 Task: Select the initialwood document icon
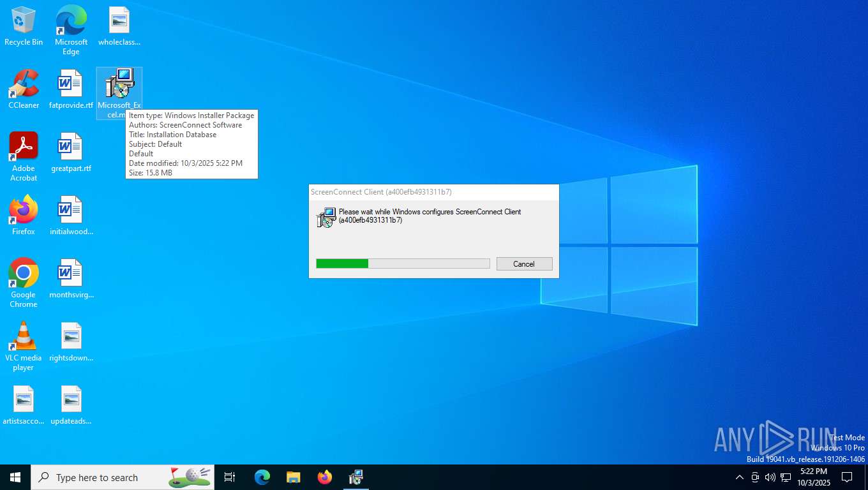coord(71,216)
